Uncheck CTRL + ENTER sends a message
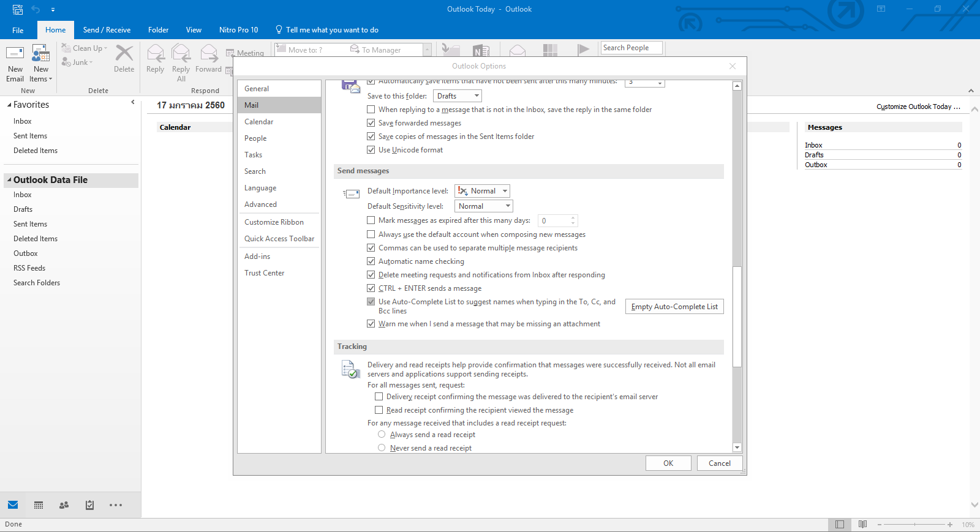This screenshot has height=532, width=980. pos(371,288)
